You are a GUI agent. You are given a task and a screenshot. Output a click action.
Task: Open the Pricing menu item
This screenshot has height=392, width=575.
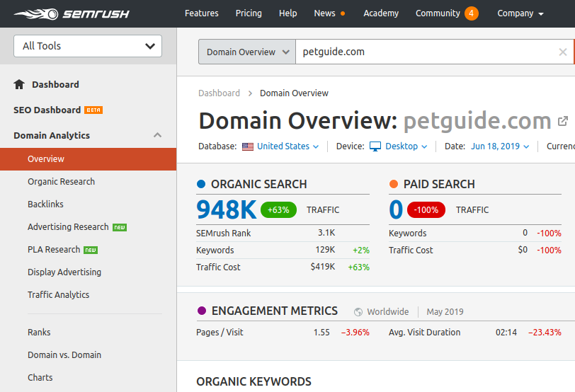(x=249, y=13)
